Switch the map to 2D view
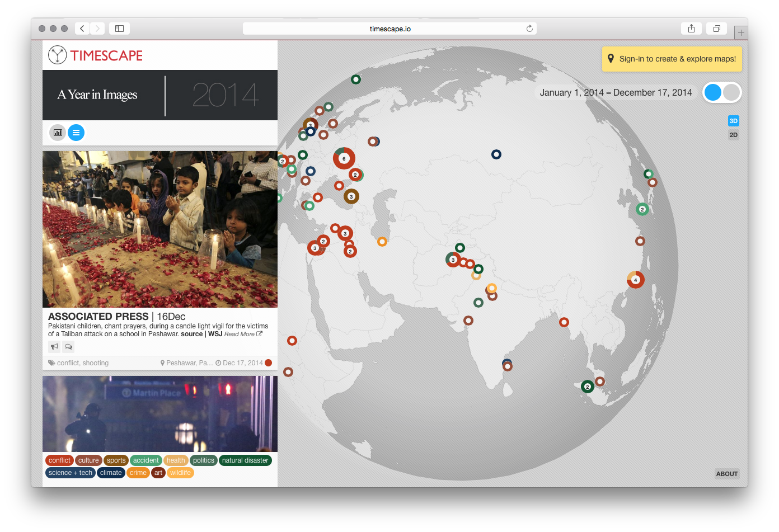Screen dimensions: 779x532 (x=733, y=135)
